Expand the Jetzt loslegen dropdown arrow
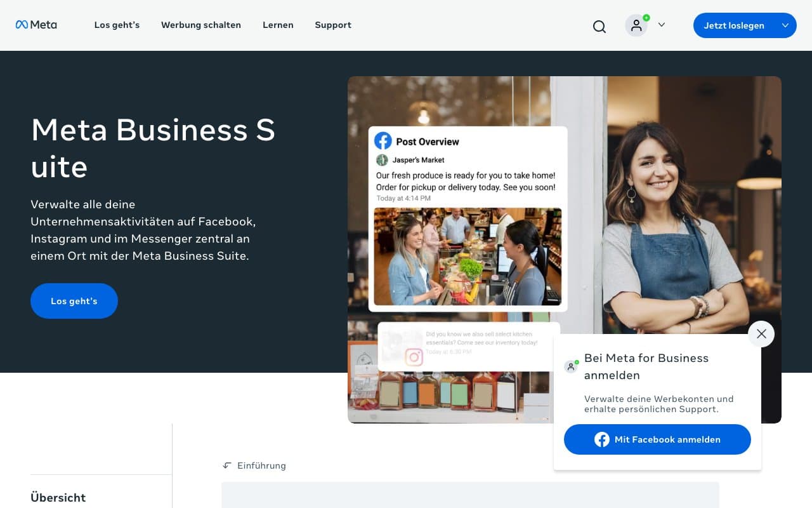This screenshot has width=812, height=508. coord(785,25)
